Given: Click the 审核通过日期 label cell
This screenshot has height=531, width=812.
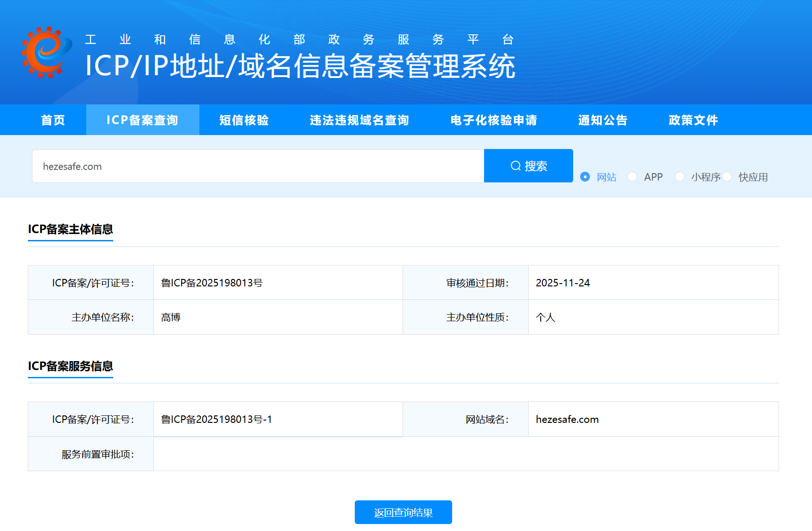Looking at the screenshot, I should [466, 283].
